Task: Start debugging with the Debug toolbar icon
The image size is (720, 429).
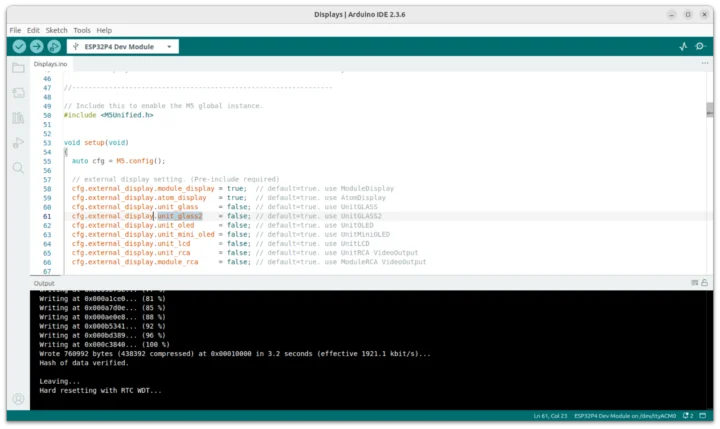Action: [54, 46]
